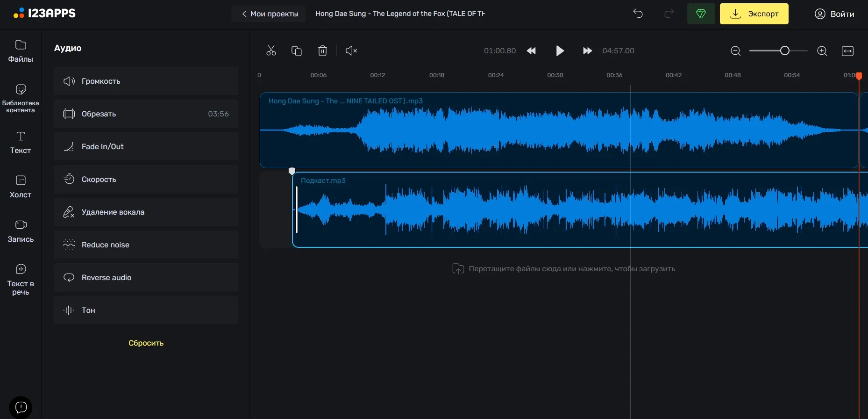Image resolution: width=868 pixels, height=419 pixels.
Task: Fit the timeline to the window width
Action: click(847, 51)
